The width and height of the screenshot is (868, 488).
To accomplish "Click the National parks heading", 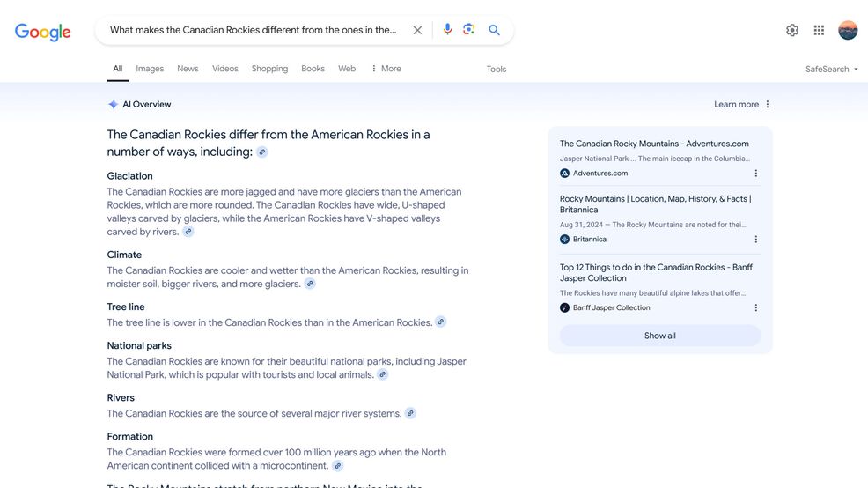I will pos(139,345).
